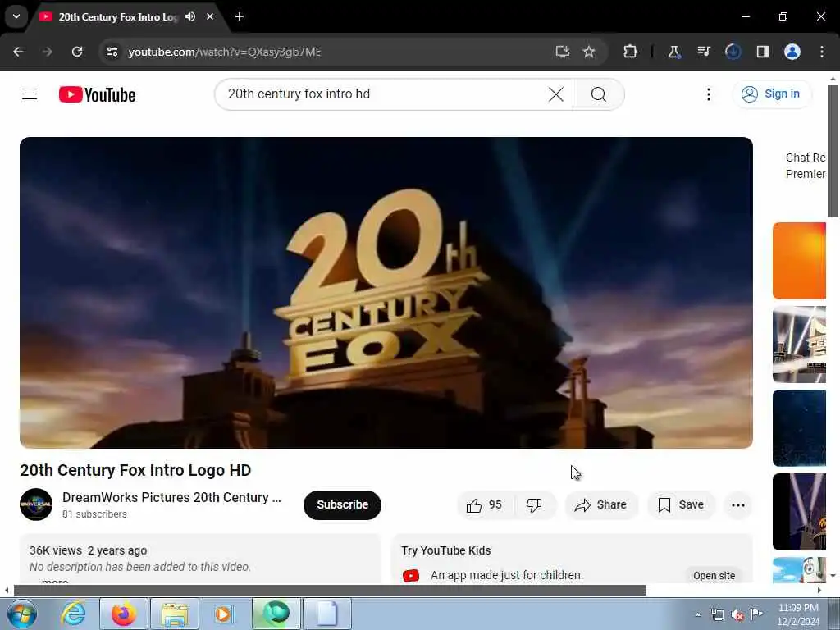Open Chrome downloads icon

(x=733, y=52)
